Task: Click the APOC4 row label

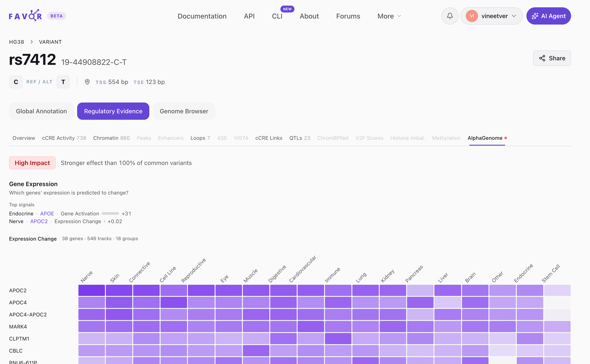Action: tap(18, 302)
